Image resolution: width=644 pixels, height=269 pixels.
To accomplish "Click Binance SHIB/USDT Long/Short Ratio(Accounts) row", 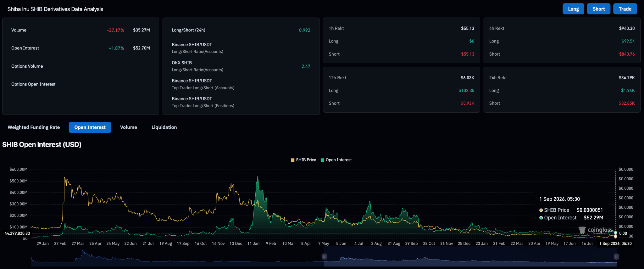I will point(241,48).
